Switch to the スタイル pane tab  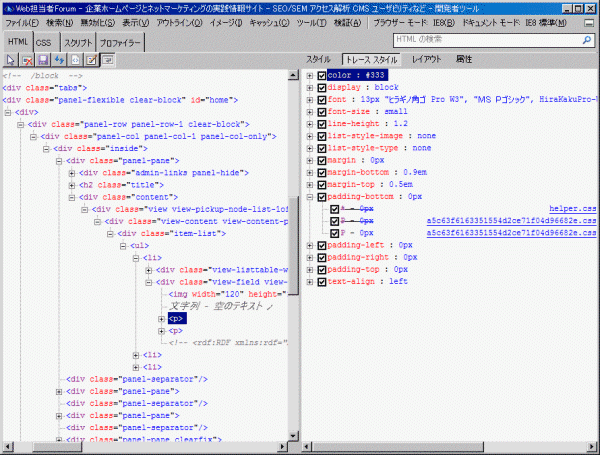point(318,59)
